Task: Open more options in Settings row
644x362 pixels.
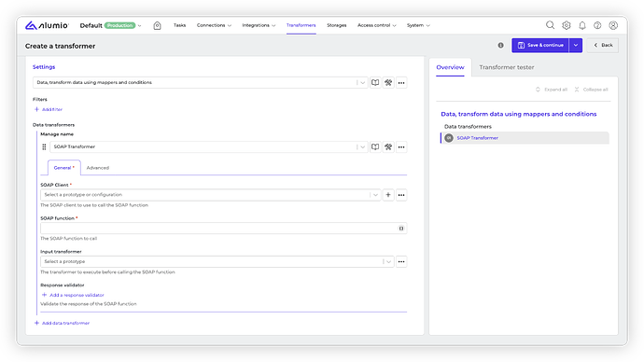Action: 401,82
